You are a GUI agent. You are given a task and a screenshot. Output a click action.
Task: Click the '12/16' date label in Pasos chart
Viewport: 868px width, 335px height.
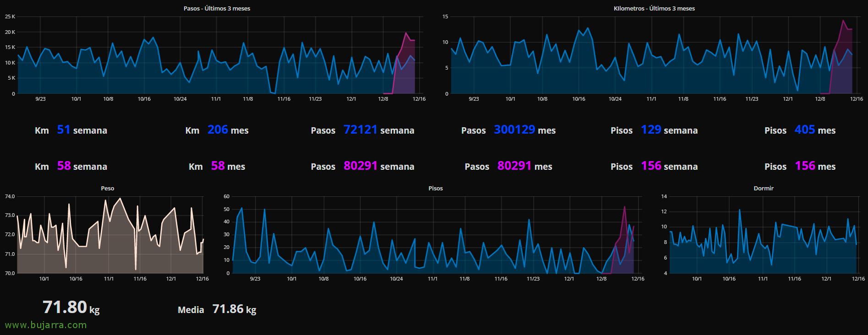tap(419, 99)
